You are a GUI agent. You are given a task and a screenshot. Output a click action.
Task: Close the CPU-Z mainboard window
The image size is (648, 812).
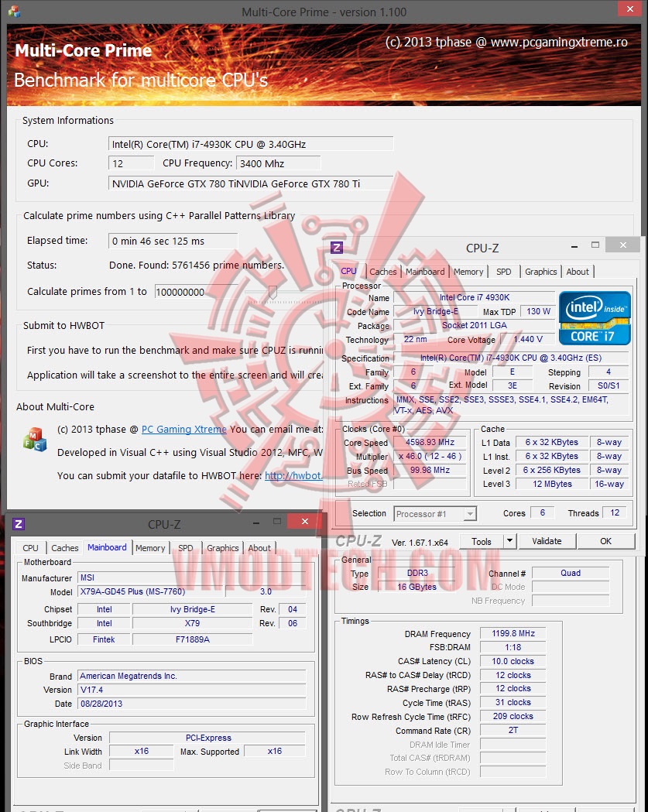click(304, 521)
